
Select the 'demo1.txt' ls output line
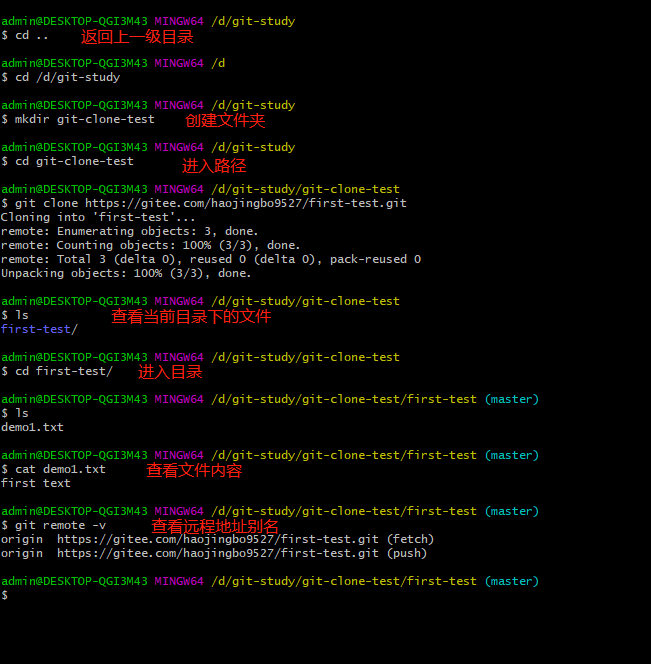click(x=32, y=427)
